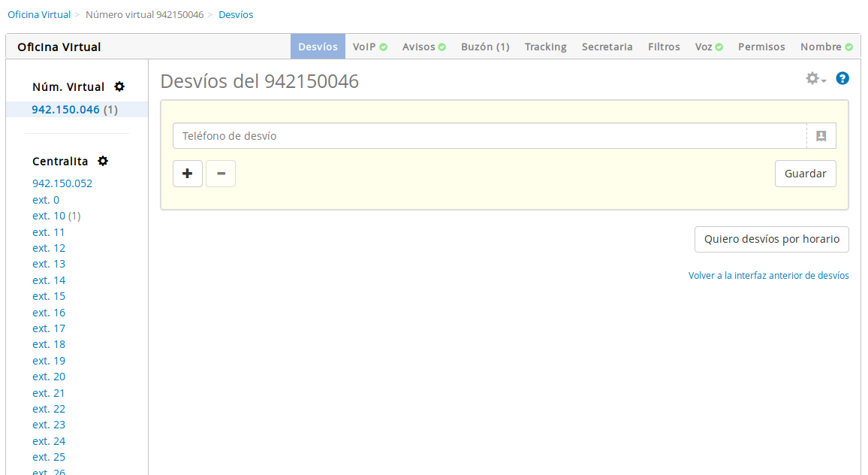Remove a forwarding number with minus button

[221, 174]
